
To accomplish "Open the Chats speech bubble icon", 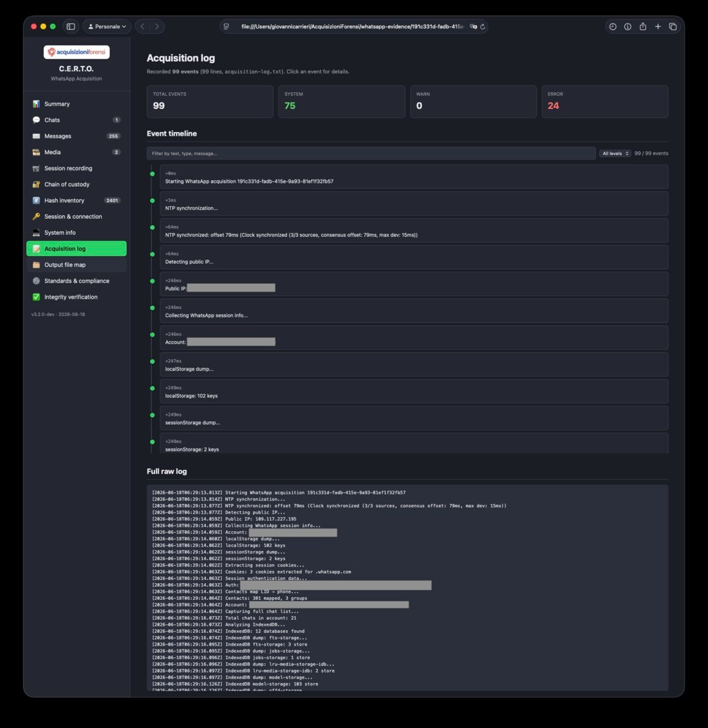I will click(x=36, y=120).
